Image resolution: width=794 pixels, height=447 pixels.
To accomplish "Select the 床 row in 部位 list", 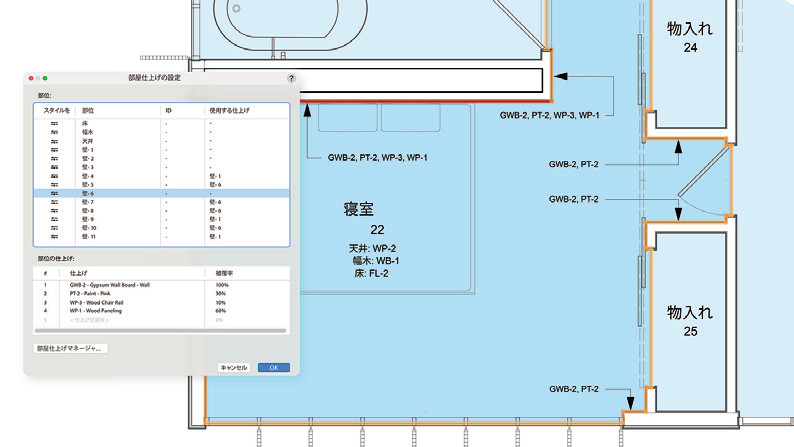I will pyautogui.click(x=162, y=124).
